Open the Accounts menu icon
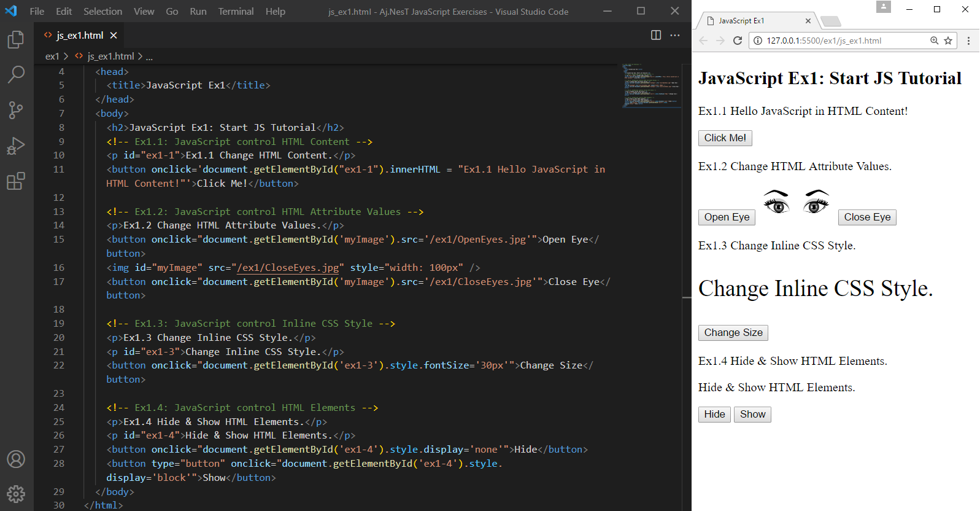This screenshot has height=511, width=980. (x=16, y=459)
